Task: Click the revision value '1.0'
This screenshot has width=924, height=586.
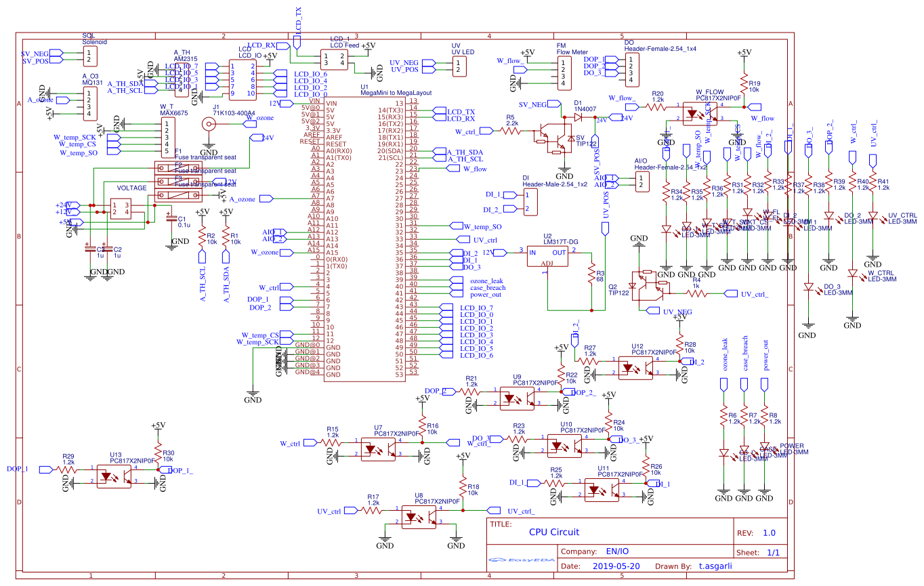Action: tap(770, 532)
